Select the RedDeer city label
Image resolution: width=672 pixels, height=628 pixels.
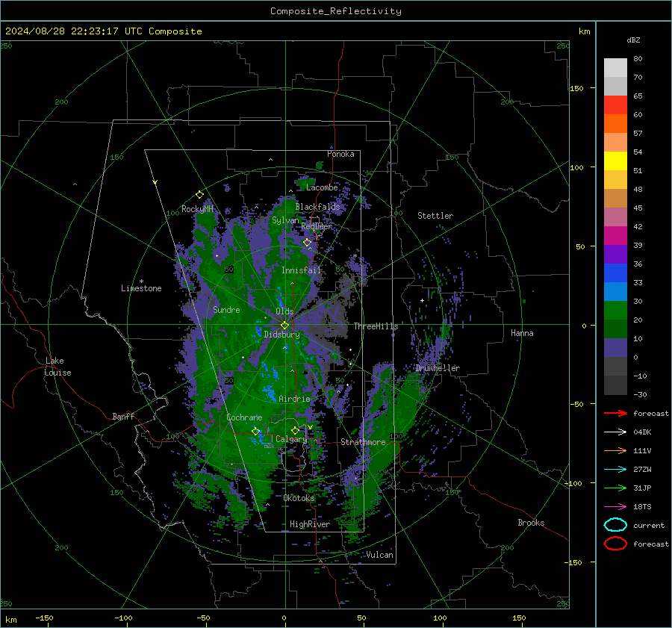click(317, 226)
